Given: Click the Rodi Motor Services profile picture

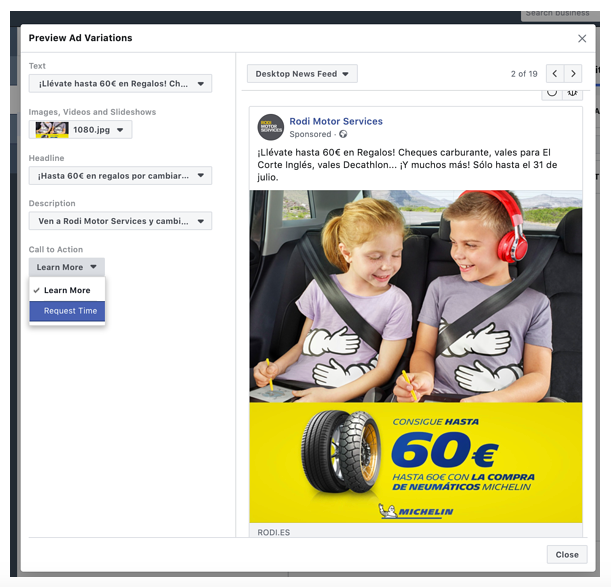Looking at the screenshot, I should coord(270,127).
